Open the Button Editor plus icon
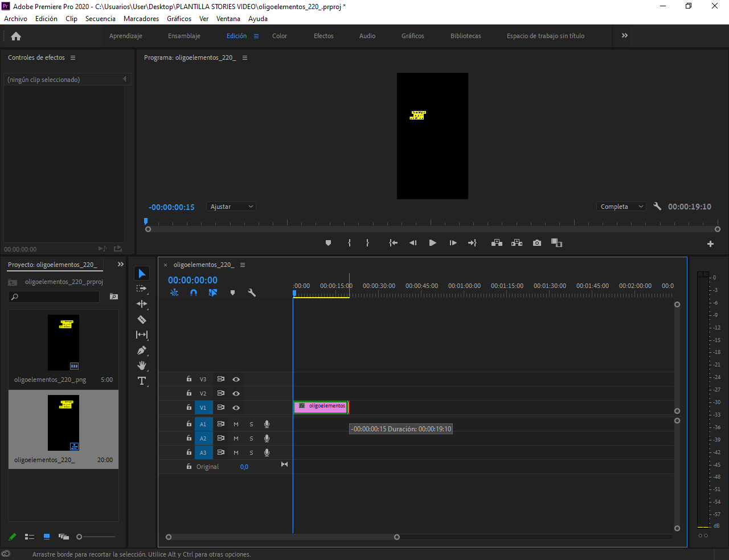The height and width of the screenshot is (560, 729). tap(710, 244)
